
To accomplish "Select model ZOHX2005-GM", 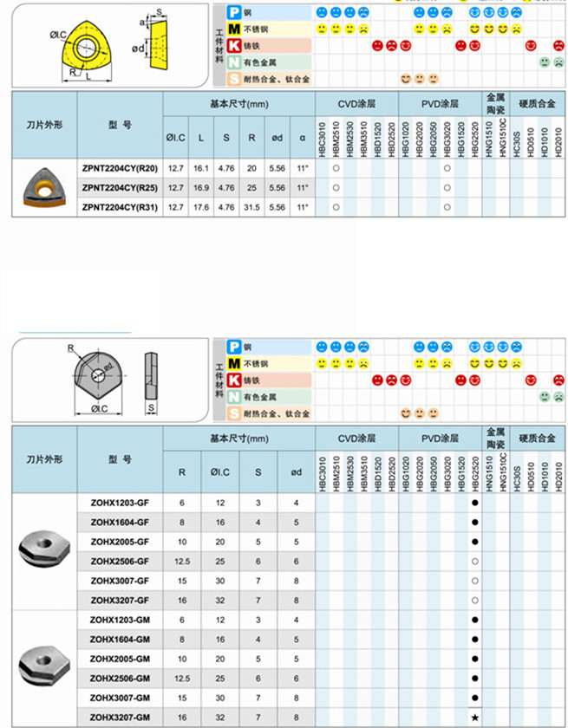I will [120, 659].
